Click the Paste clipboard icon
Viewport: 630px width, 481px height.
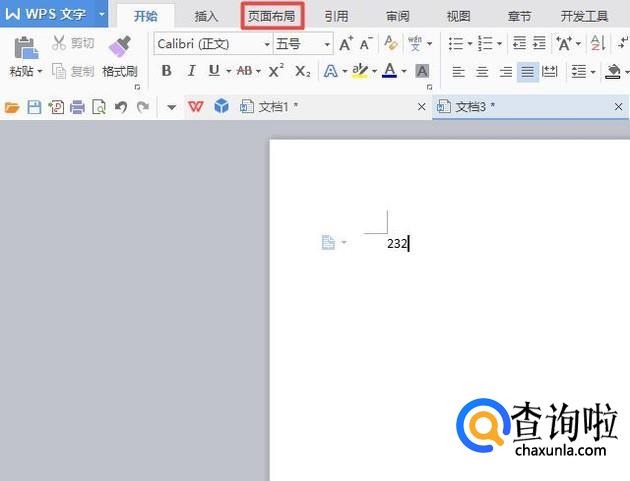pyautogui.click(x=26, y=47)
